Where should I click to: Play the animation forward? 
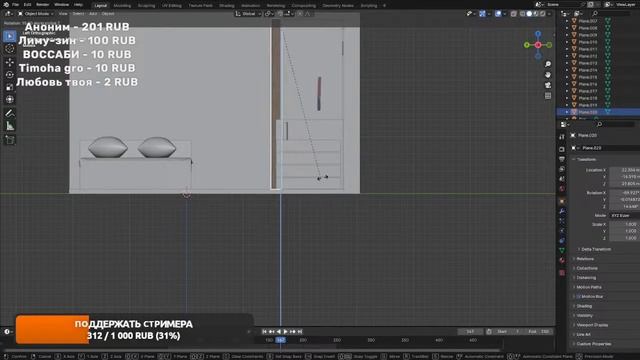(x=286, y=332)
